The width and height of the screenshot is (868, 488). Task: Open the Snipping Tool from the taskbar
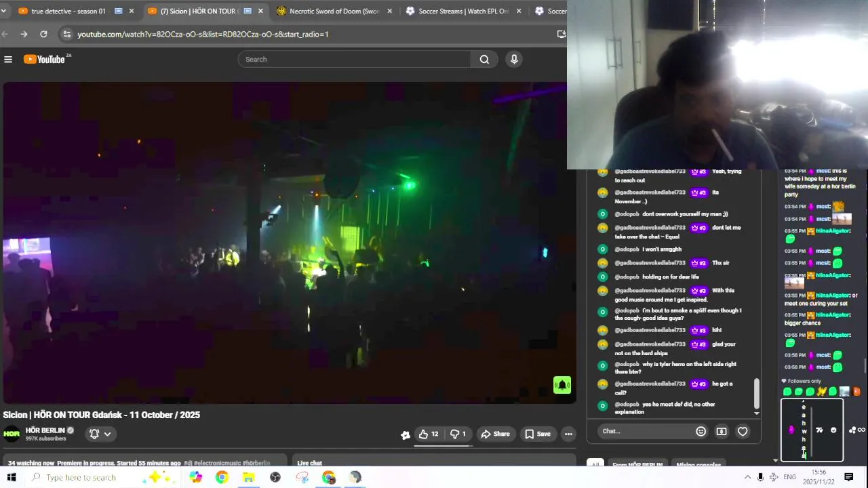[302, 477]
